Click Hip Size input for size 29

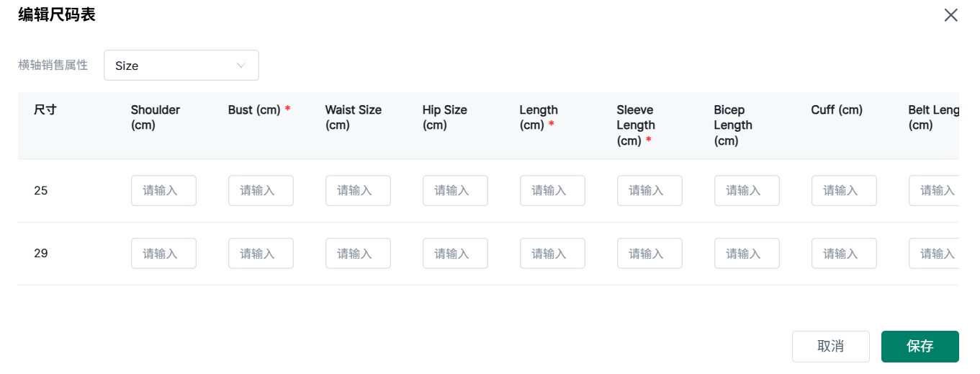[x=455, y=254]
